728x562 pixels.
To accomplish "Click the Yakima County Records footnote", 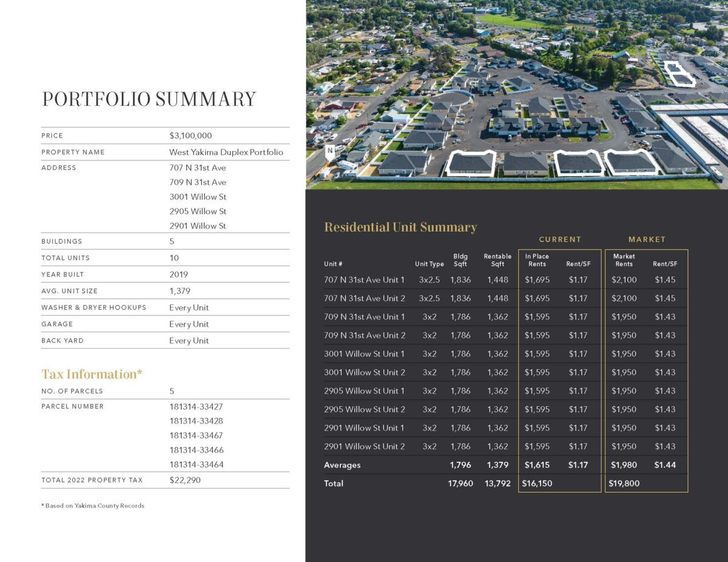I will pos(93,506).
